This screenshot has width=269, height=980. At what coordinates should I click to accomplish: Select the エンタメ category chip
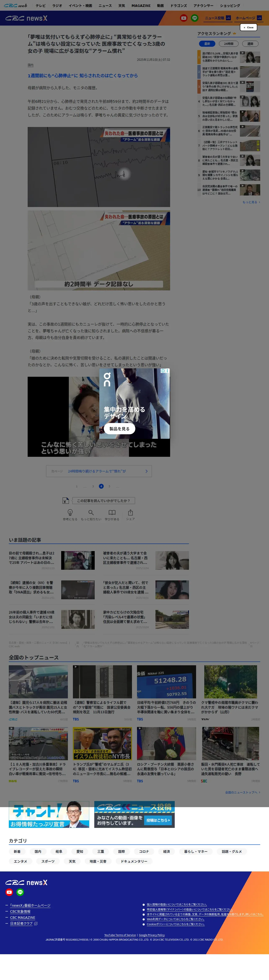(x=21, y=861)
